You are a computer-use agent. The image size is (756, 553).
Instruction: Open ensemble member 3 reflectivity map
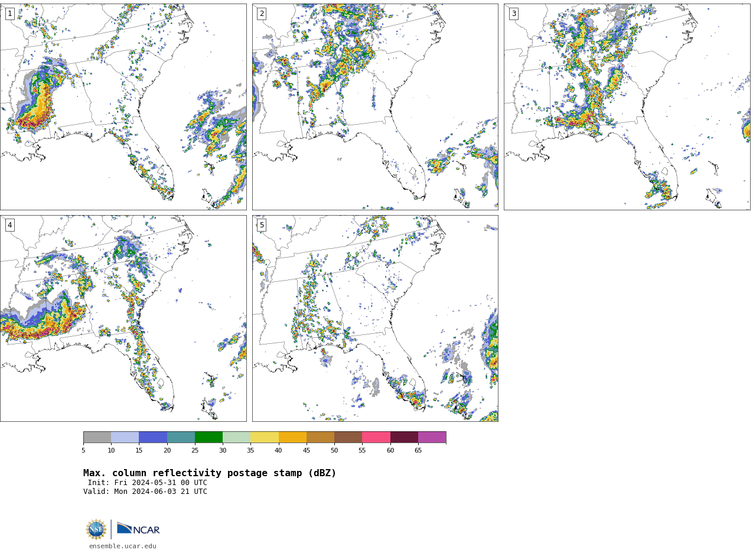coord(627,107)
